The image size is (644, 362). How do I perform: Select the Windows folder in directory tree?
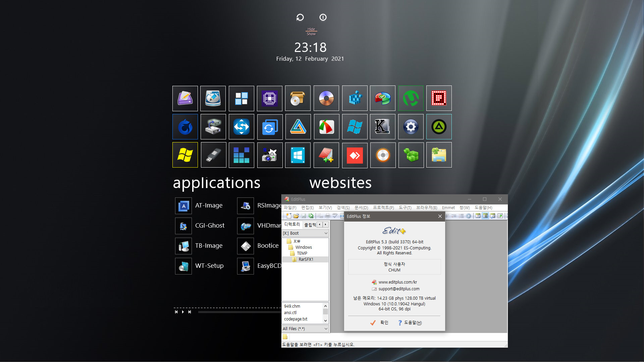(303, 247)
